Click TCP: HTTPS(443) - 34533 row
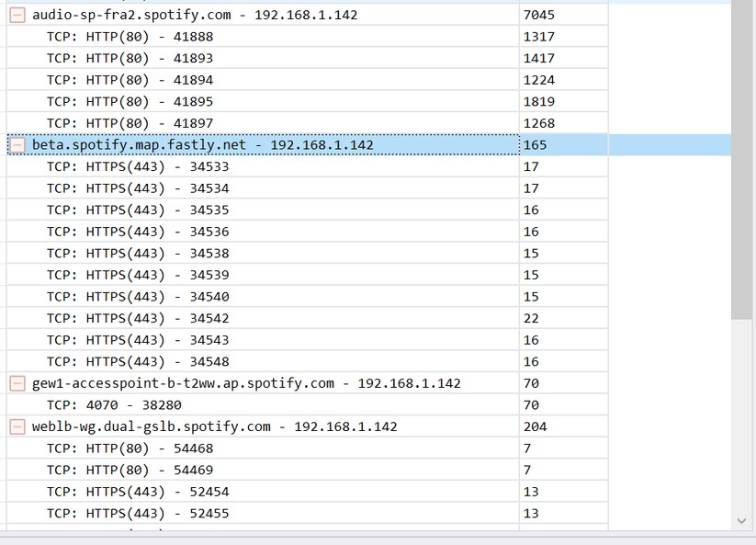 coord(138,167)
